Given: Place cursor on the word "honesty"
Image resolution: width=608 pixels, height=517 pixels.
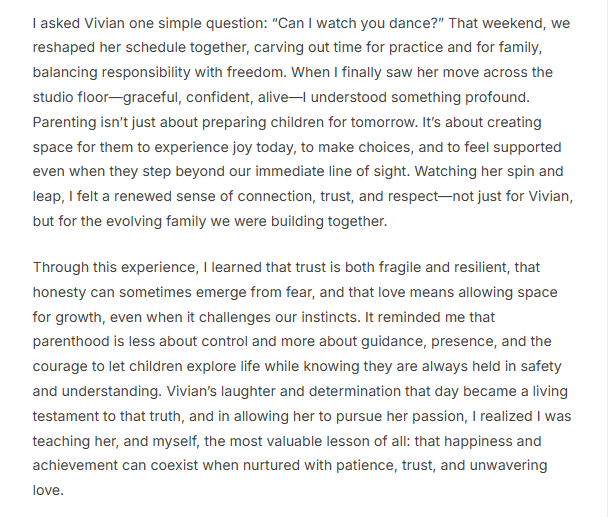Looking at the screenshot, I should pyautogui.click(x=62, y=290).
